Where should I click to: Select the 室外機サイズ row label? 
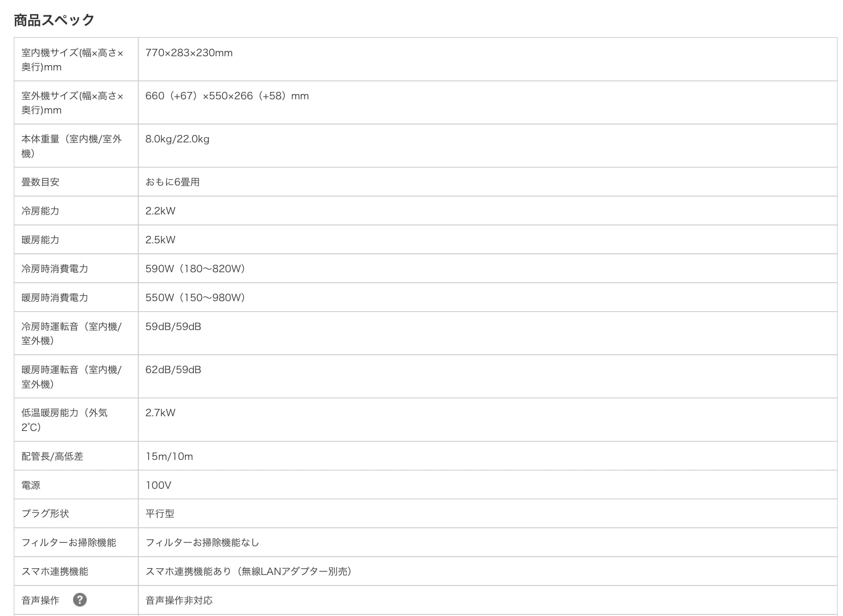[72, 103]
